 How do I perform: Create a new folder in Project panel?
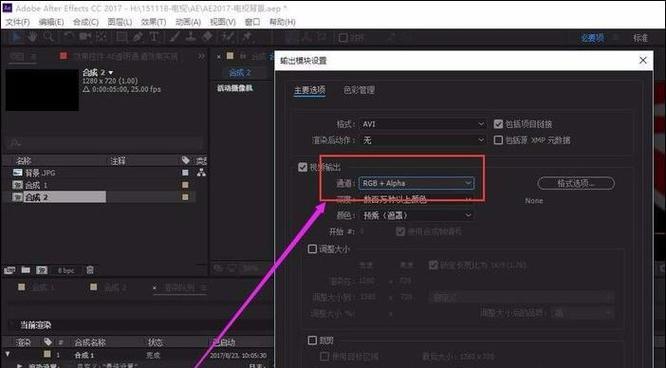(26, 270)
